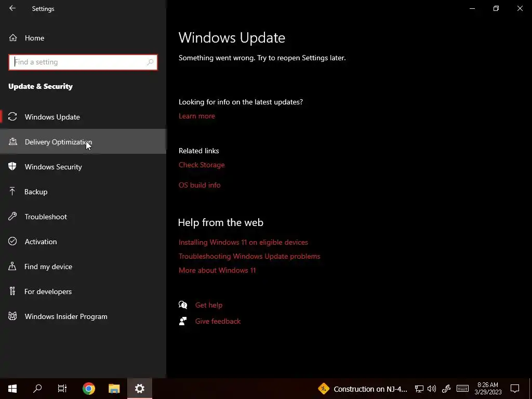Screen dimensions: 532x399
Task: Open the Troubleshoot section
Action: 83,217
